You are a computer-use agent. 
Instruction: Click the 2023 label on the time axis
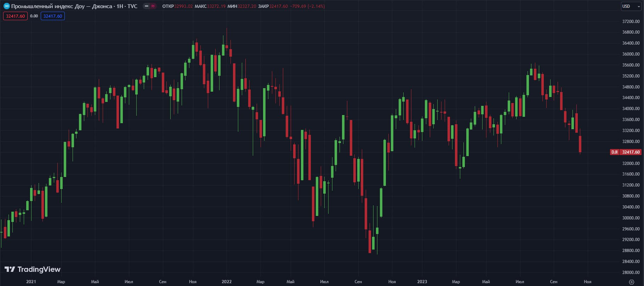click(x=422, y=282)
